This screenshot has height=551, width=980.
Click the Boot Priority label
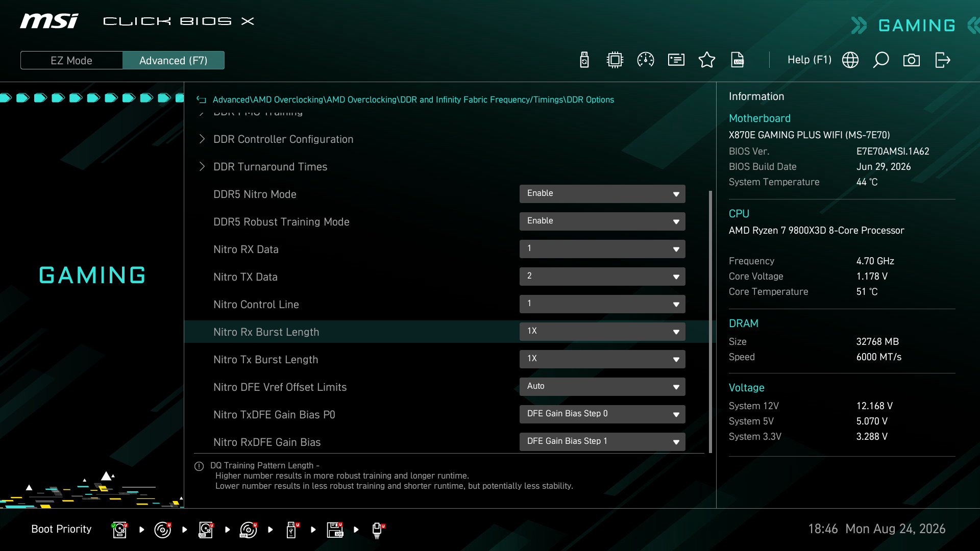coord(61,529)
